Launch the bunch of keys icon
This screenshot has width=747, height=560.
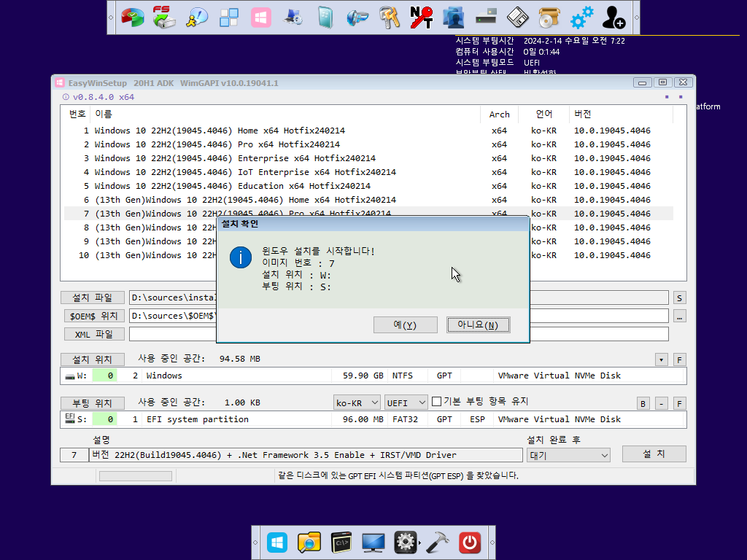pyautogui.click(x=390, y=17)
